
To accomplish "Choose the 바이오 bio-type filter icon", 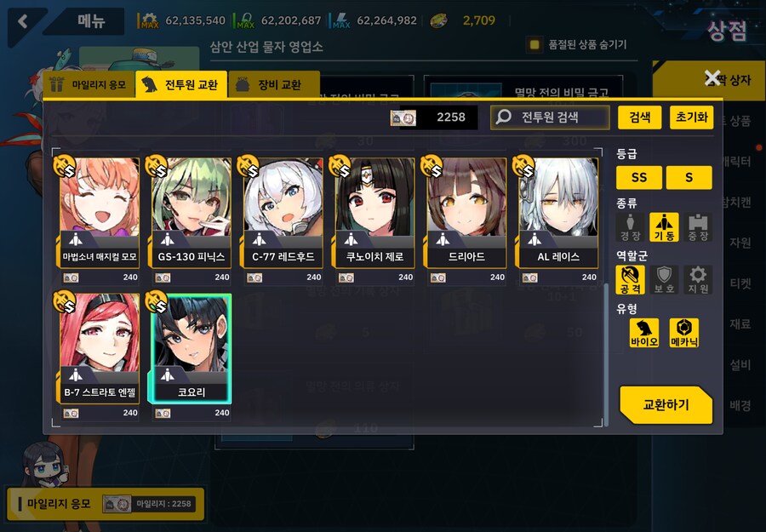I will 644,333.
